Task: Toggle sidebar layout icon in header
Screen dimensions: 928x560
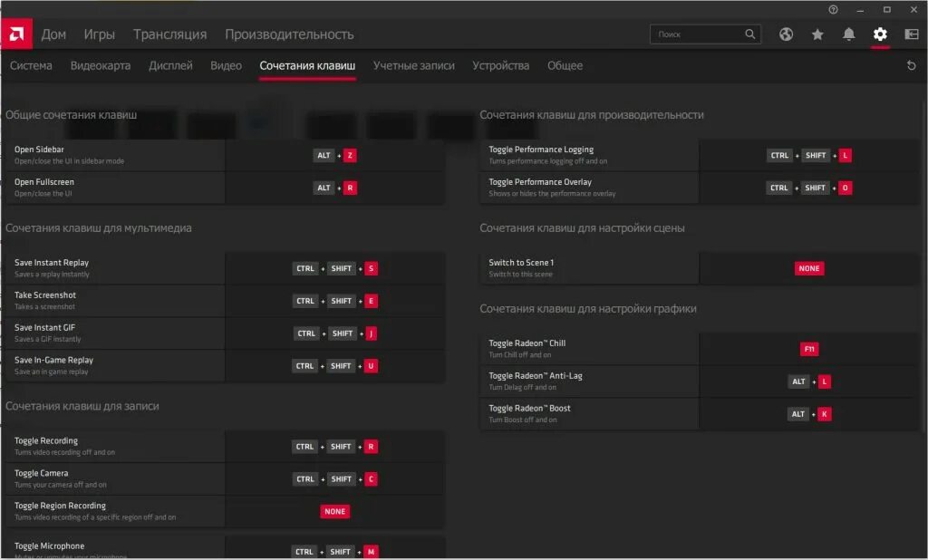Action: 912,34
